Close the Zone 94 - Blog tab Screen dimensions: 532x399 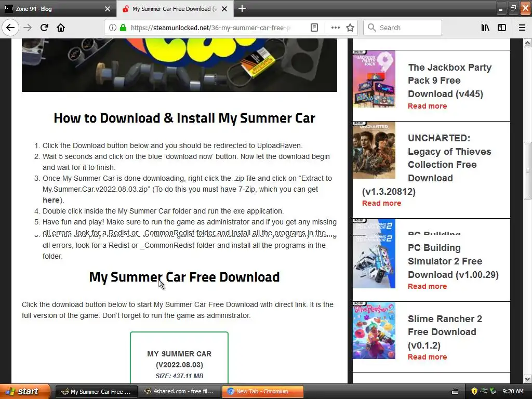tap(108, 9)
